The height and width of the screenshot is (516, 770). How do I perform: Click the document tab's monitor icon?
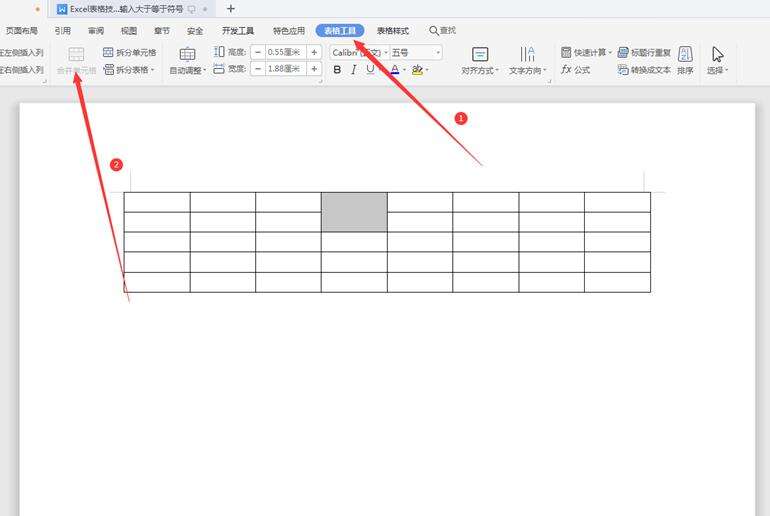[x=192, y=9]
